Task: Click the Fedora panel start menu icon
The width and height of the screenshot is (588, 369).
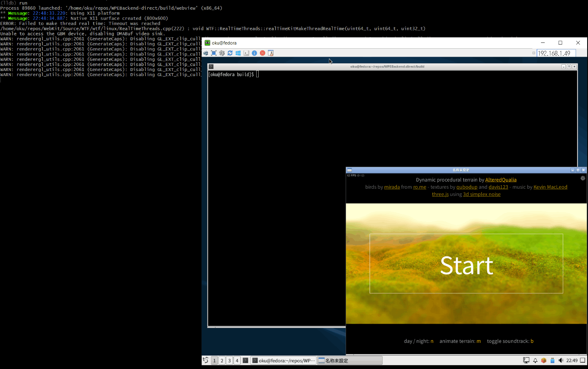Action: [205, 360]
